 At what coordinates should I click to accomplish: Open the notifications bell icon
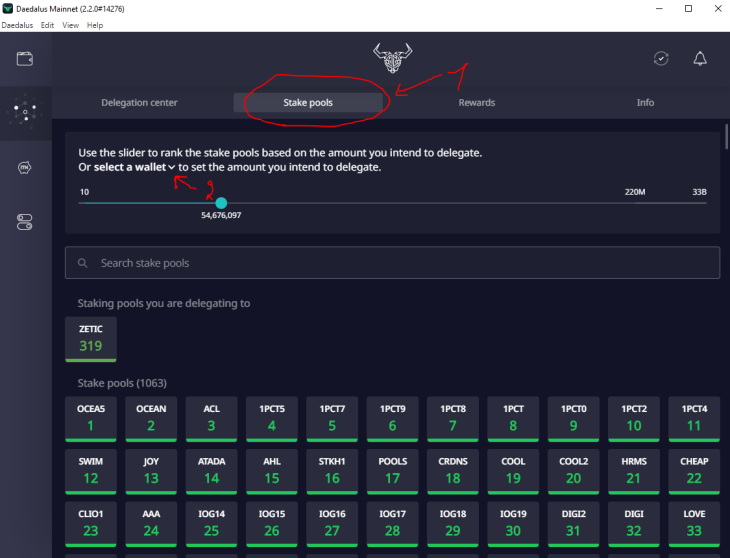pos(700,59)
